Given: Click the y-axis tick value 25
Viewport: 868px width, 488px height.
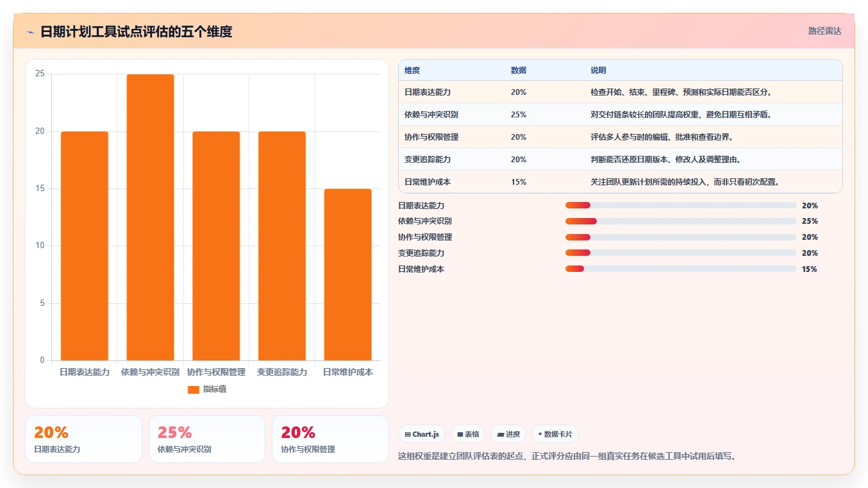Looking at the screenshot, I should tap(40, 74).
